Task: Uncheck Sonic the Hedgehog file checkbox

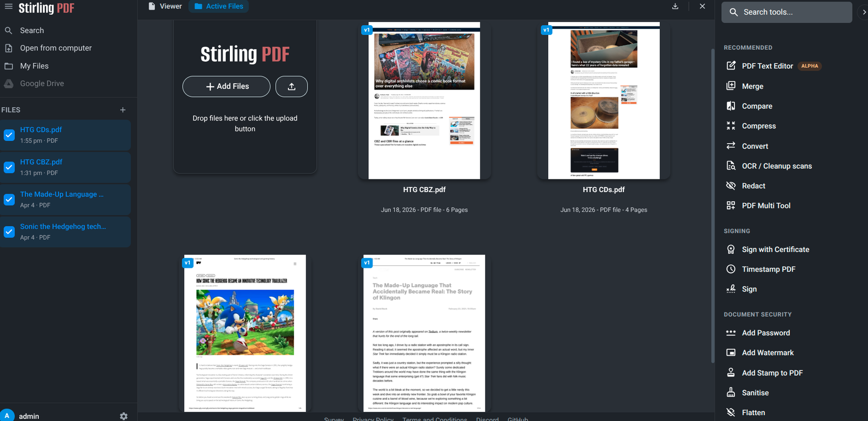Action: coord(9,232)
